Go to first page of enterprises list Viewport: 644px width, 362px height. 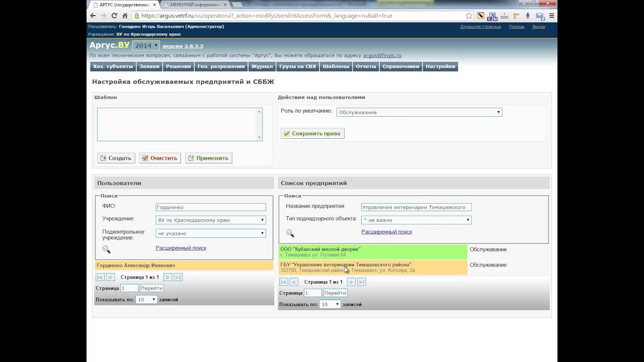[284, 282]
